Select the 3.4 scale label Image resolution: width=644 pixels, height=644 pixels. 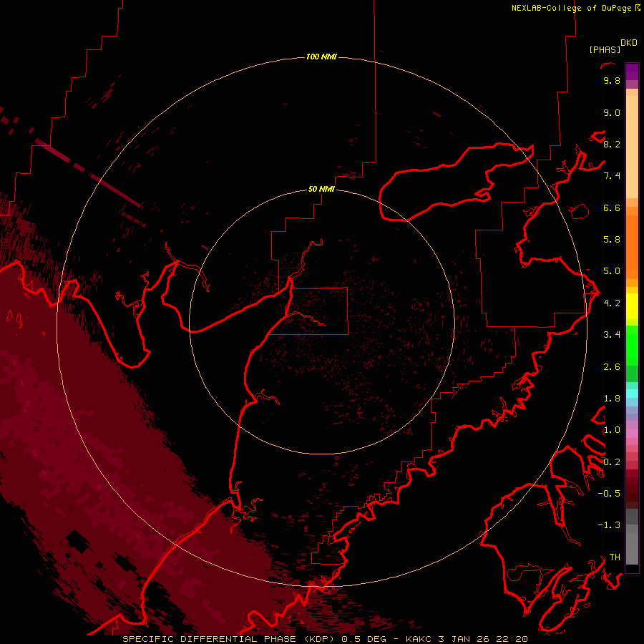pyautogui.click(x=612, y=335)
